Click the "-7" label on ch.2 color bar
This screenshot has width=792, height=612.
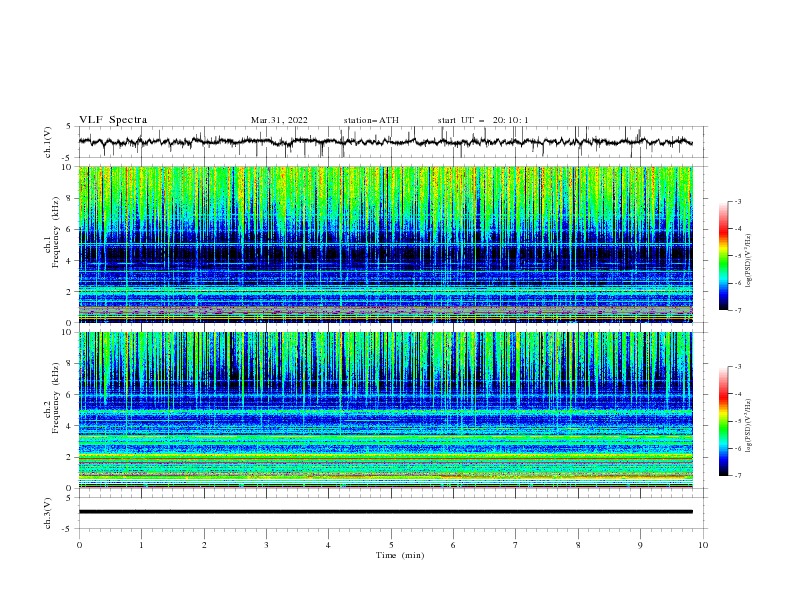tap(737, 476)
